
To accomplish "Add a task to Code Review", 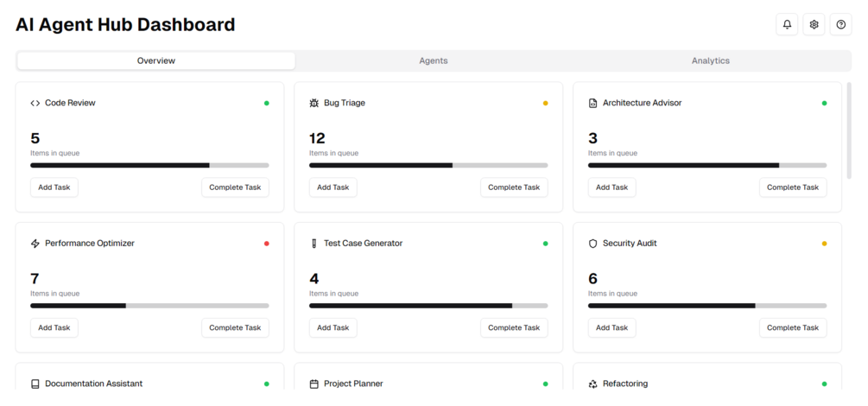I will click(54, 187).
